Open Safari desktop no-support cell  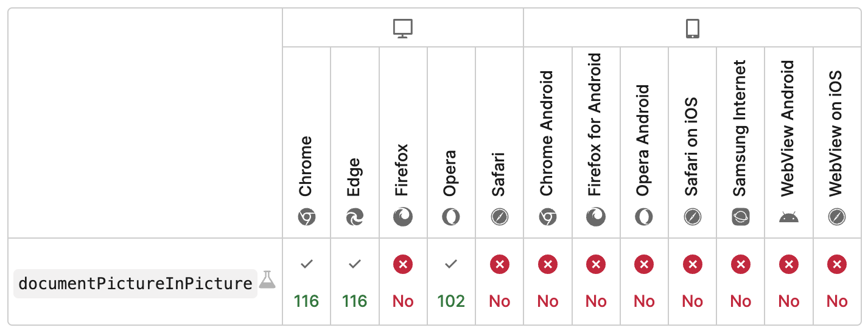(x=500, y=281)
